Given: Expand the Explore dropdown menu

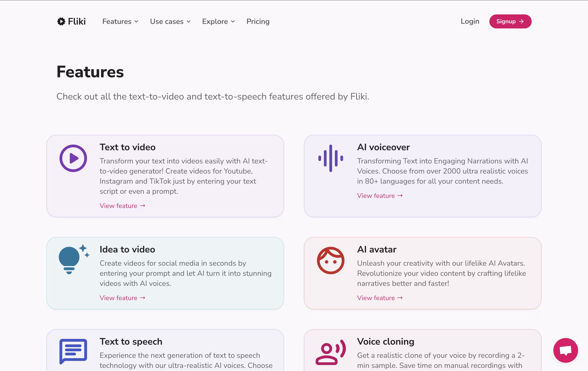Looking at the screenshot, I should pyautogui.click(x=218, y=21).
